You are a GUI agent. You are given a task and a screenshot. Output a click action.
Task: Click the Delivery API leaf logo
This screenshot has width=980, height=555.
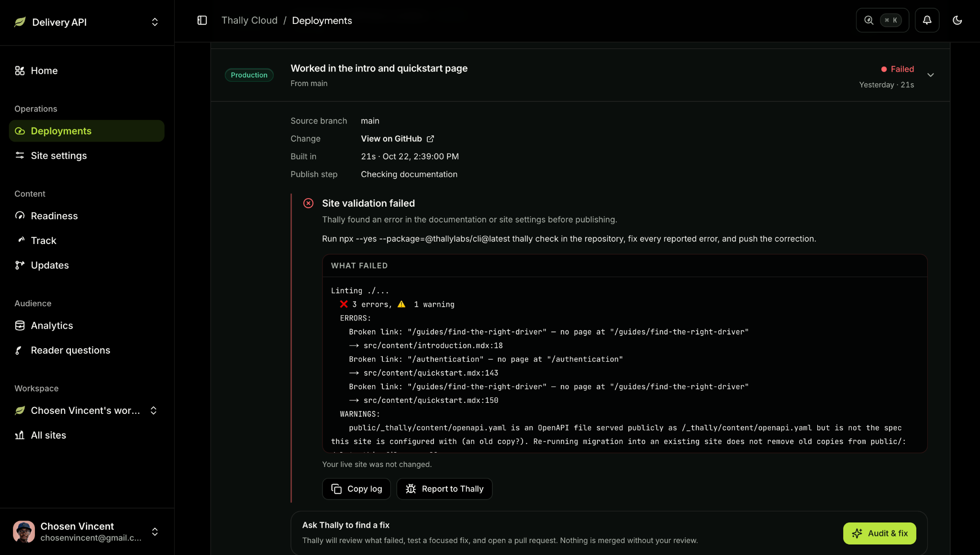[20, 22]
